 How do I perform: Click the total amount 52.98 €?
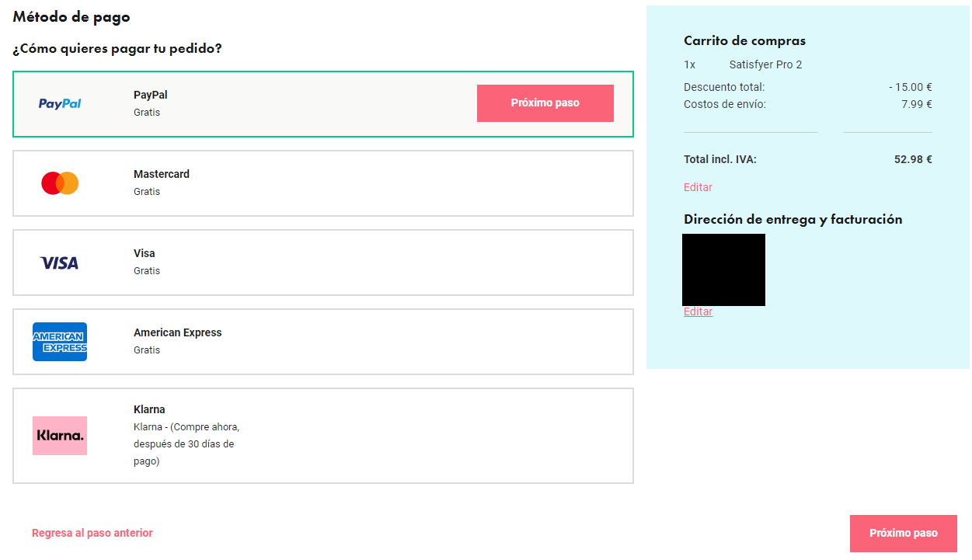point(913,159)
